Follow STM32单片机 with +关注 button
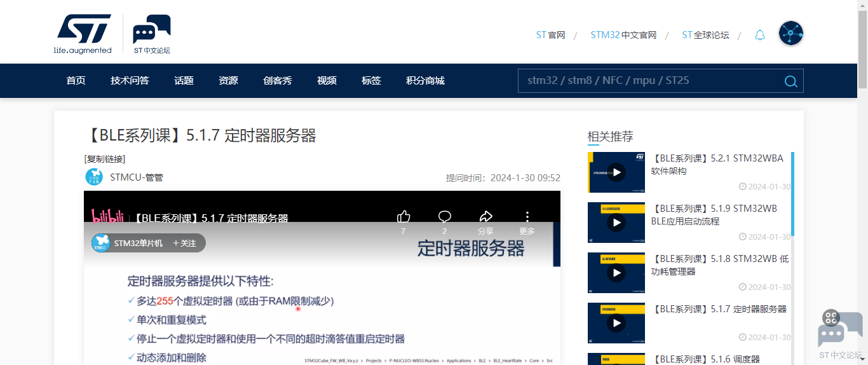This screenshot has height=365, width=868. click(184, 243)
